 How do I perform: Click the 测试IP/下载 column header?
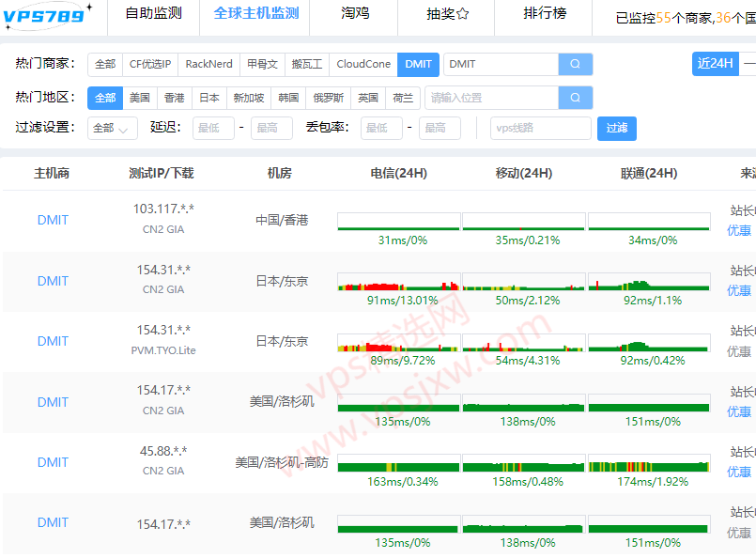point(161,173)
